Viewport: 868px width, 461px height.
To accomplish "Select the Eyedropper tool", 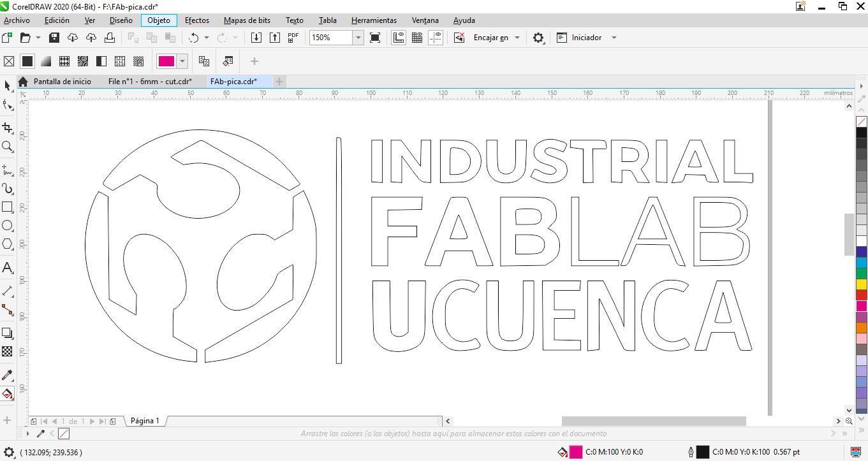I will coord(8,375).
